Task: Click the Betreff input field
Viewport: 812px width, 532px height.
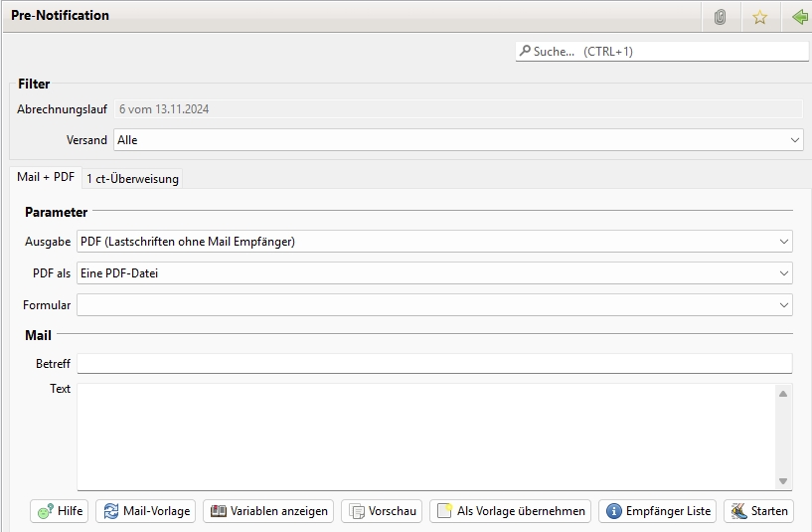Action: pos(433,364)
